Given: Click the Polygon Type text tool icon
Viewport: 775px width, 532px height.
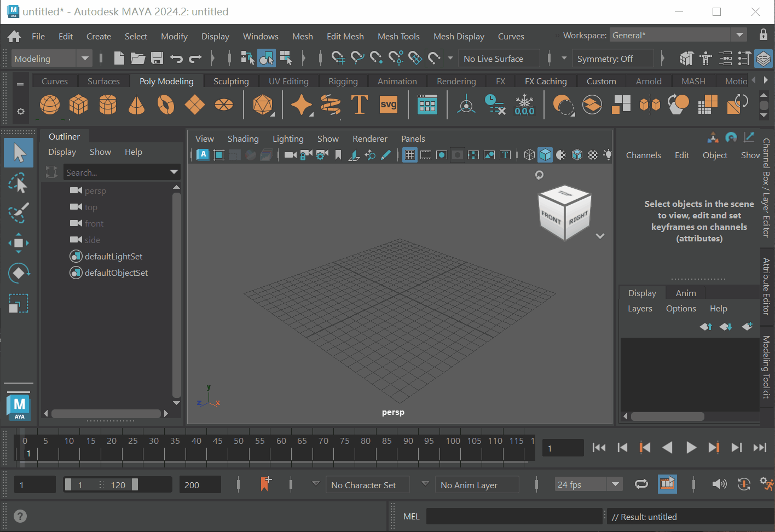Looking at the screenshot, I should [x=359, y=104].
